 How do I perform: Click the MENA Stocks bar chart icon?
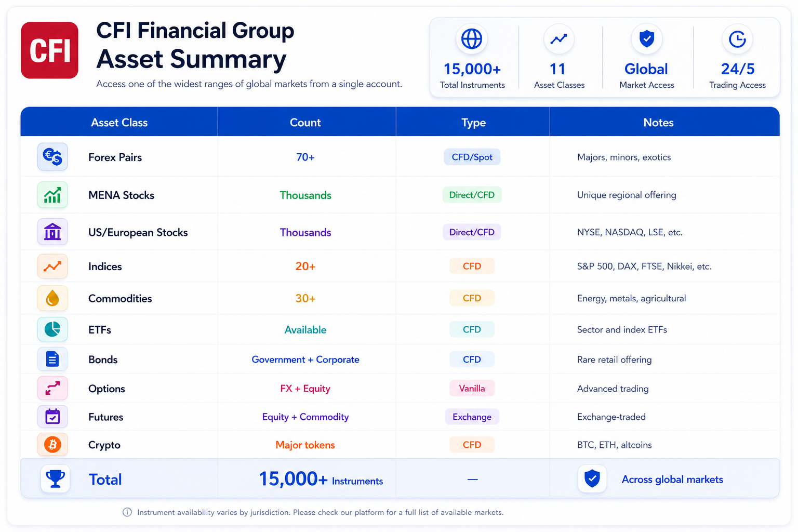click(x=52, y=195)
